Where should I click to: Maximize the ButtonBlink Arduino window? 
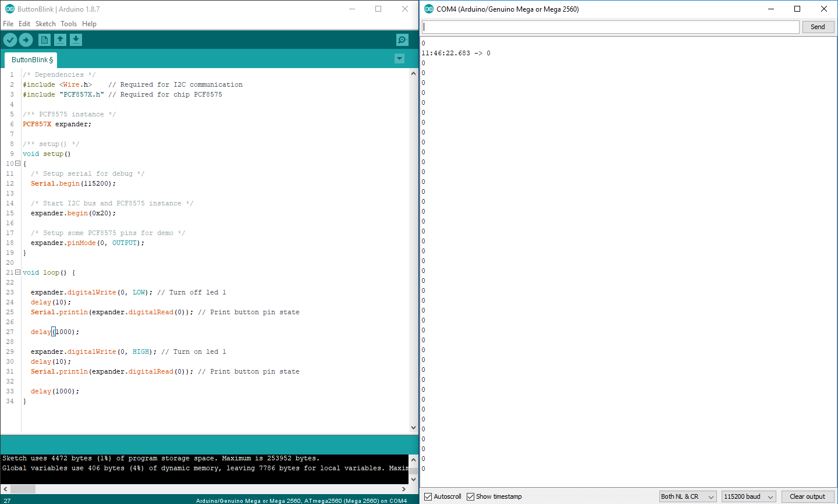pyautogui.click(x=378, y=9)
